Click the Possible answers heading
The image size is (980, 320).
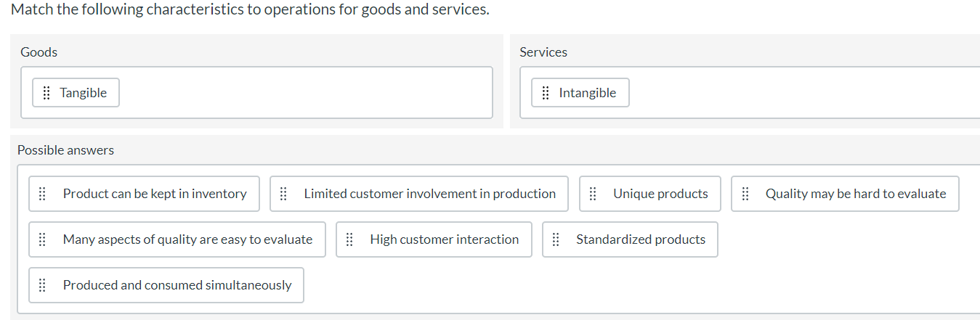click(x=65, y=150)
